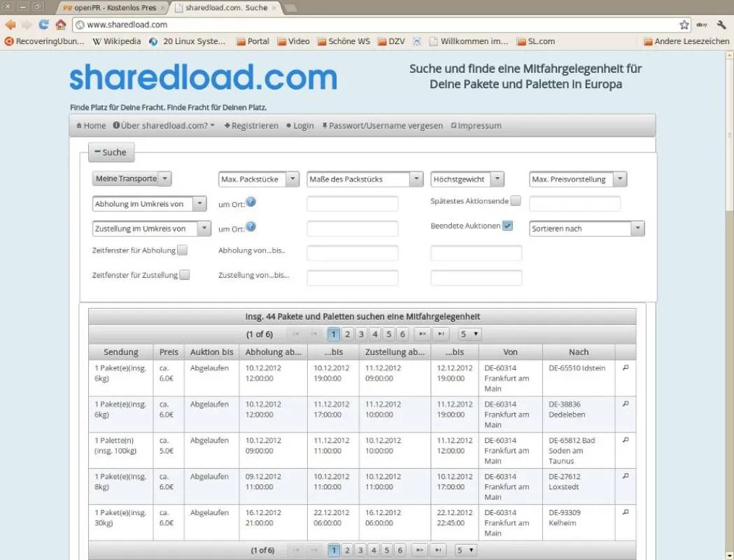This screenshot has height=560, width=734.
Task: Go back with the browser back arrow
Action: pos(10,24)
